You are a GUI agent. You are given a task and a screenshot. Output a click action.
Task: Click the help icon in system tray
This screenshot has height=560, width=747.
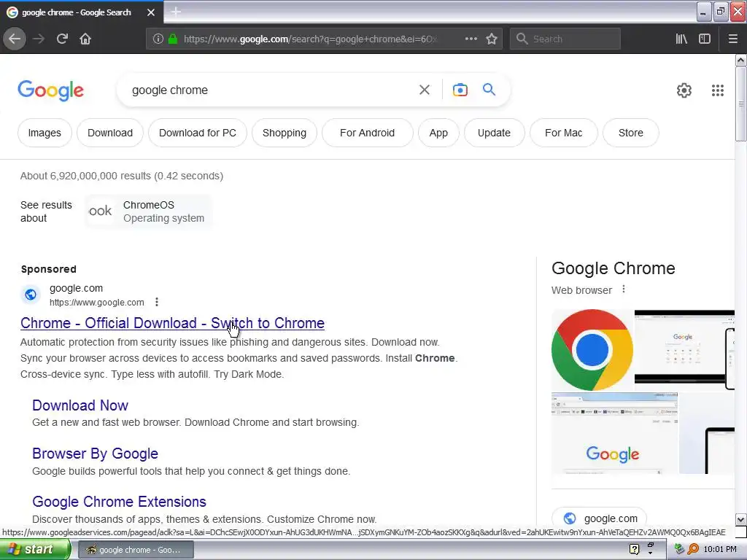click(x=634, y=549)
